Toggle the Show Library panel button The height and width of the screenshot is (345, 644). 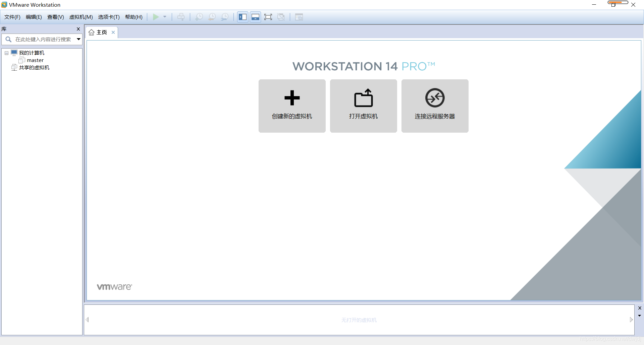[x=243, y=17]
